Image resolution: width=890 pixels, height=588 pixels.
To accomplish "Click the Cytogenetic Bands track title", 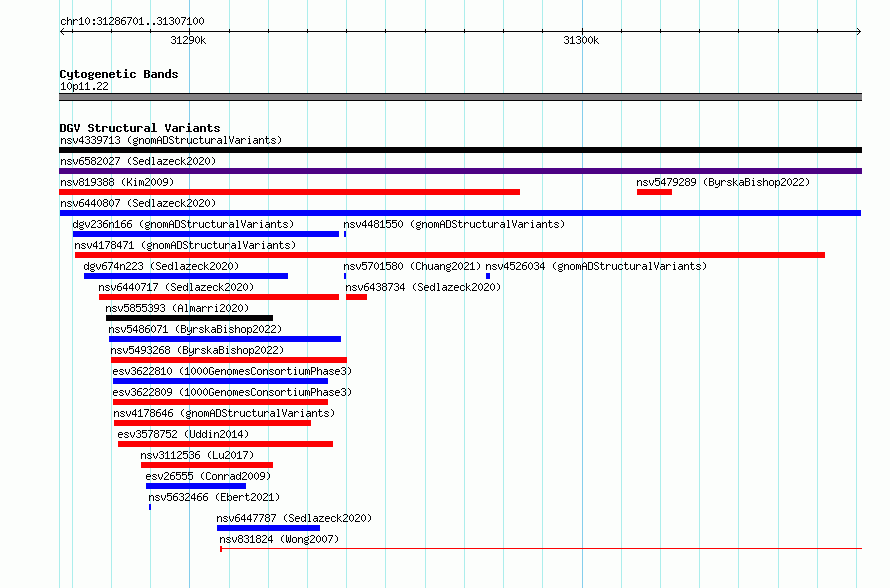I will pos(119,74).
